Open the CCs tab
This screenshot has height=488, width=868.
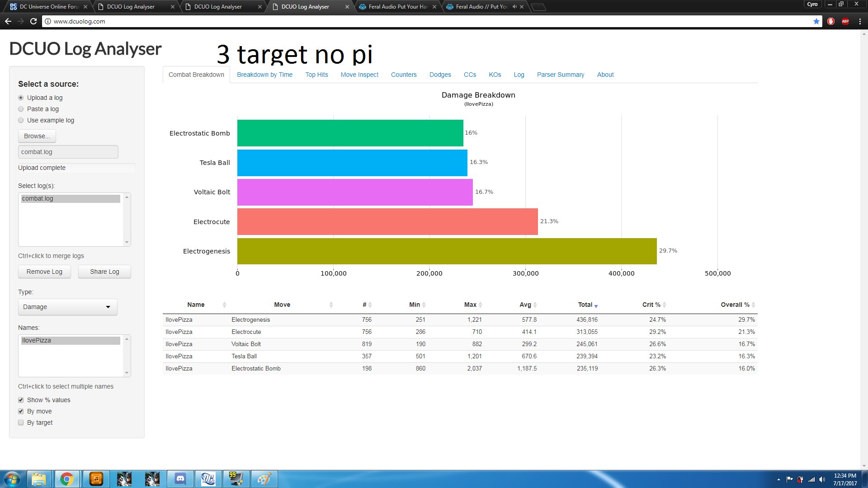(x=470, y=75)
